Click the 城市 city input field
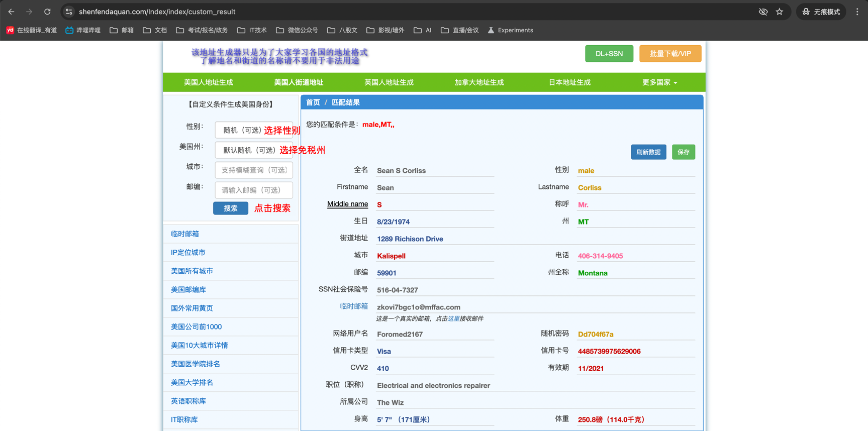 click(x=253, y=170)
